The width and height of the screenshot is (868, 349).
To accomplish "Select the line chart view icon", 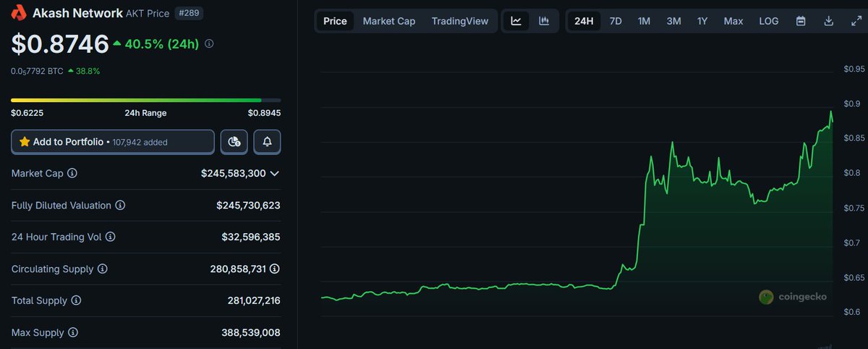I will pyautogui.click(x=516, y=21).
